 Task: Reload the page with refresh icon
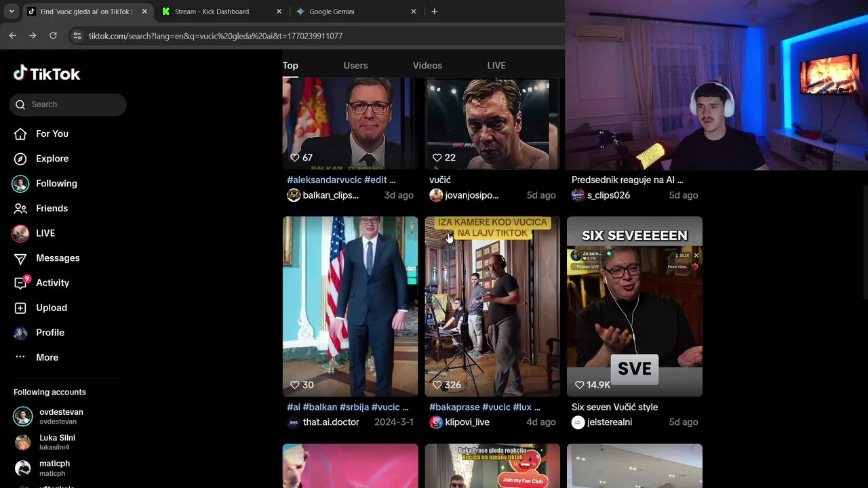pyautogui.click(x=53, y=35)
